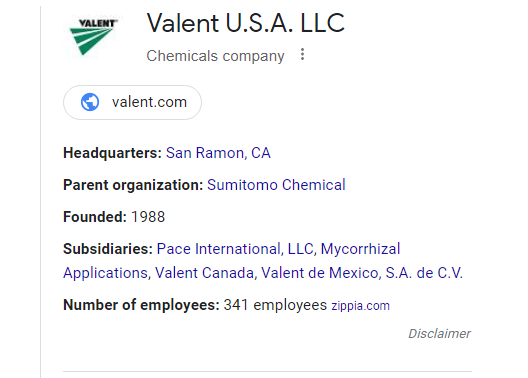
Task: Open the San Ramon, CA headquarters link
Action: (x=218, y=153)
